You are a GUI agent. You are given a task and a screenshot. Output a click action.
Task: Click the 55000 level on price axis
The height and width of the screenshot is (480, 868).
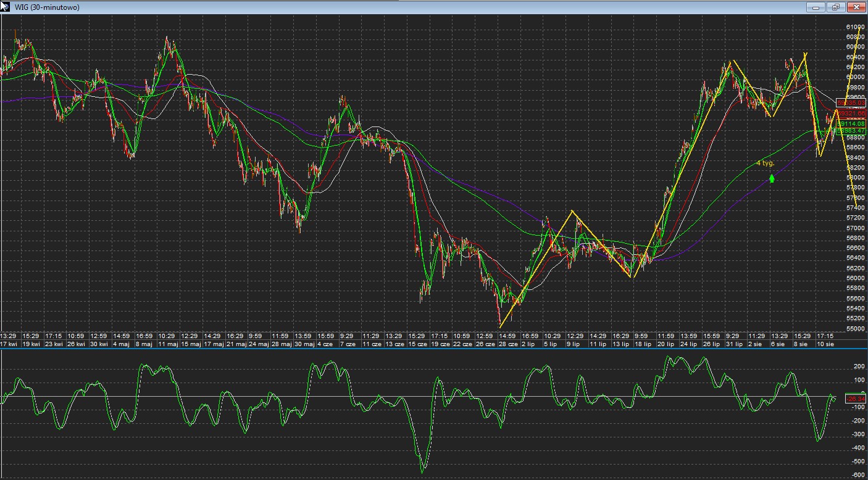pyautogui.click(x=855, y=329)
